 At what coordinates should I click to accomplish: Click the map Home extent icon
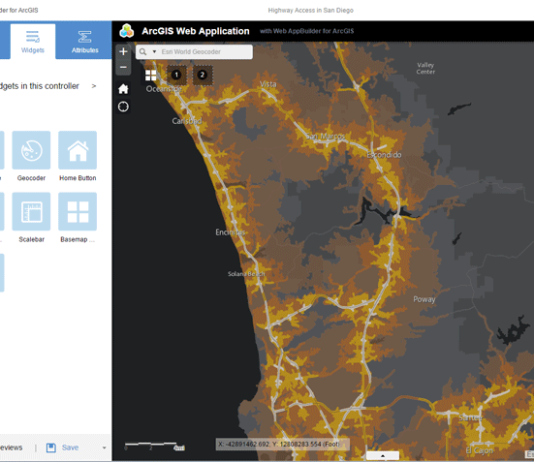pyautogui.click(x=123, y=89)
